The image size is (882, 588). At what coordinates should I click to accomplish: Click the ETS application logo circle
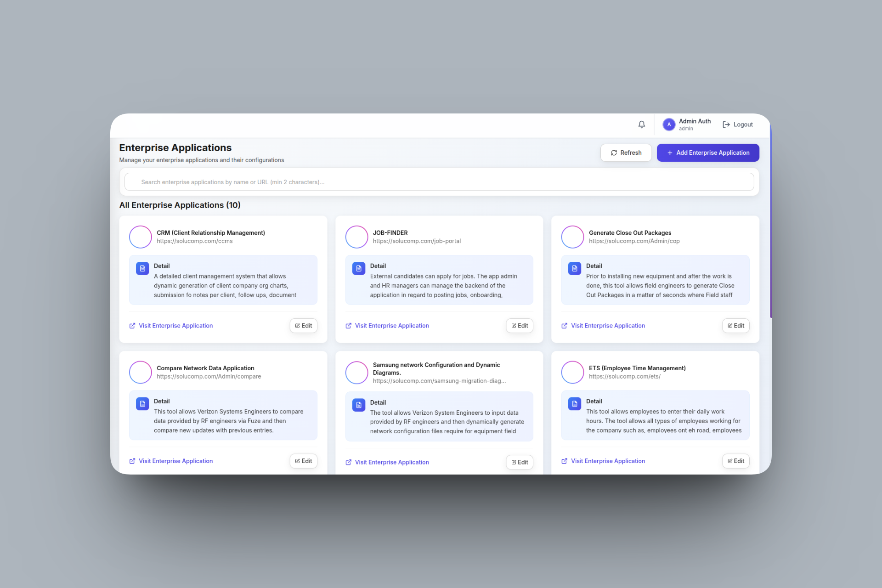[573, 373]
